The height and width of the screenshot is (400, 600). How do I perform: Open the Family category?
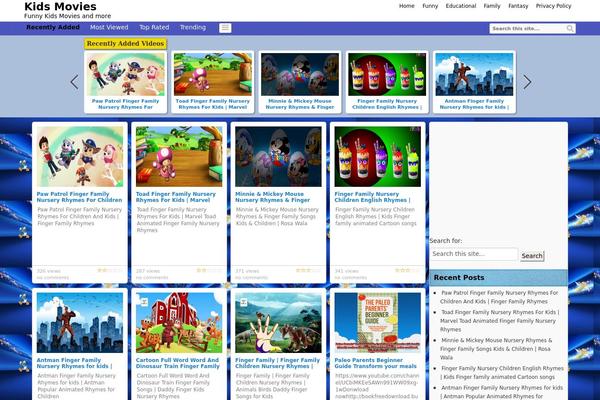492,6
